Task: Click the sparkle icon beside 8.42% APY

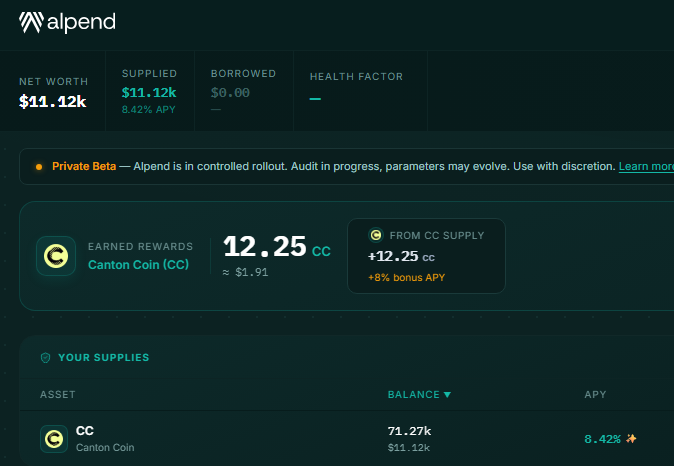Action: click(631, 438)
